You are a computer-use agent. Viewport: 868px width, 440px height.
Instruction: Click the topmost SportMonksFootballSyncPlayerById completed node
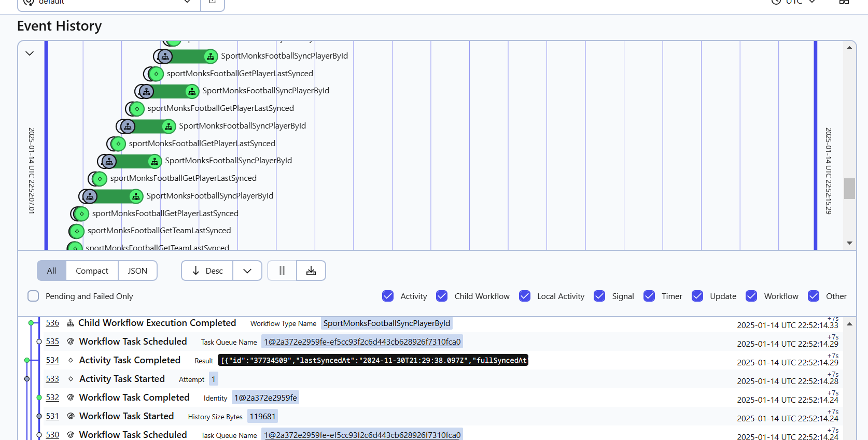(x=211, y=56)
